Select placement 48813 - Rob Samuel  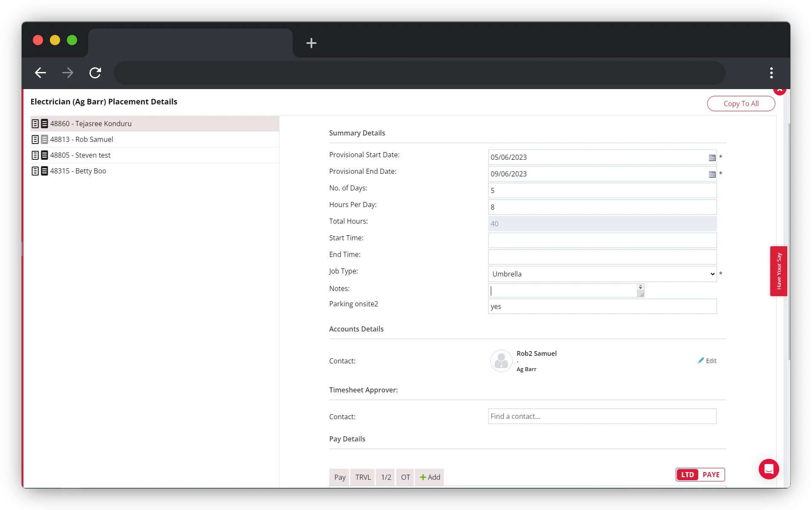155,139
